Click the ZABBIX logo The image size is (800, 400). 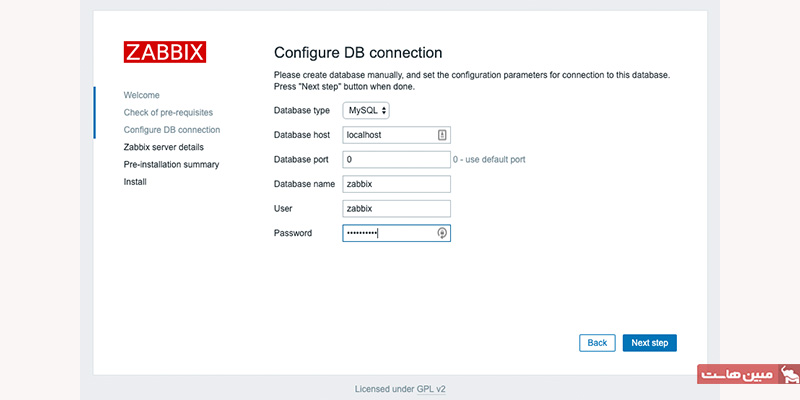click(x=165, y=52)
